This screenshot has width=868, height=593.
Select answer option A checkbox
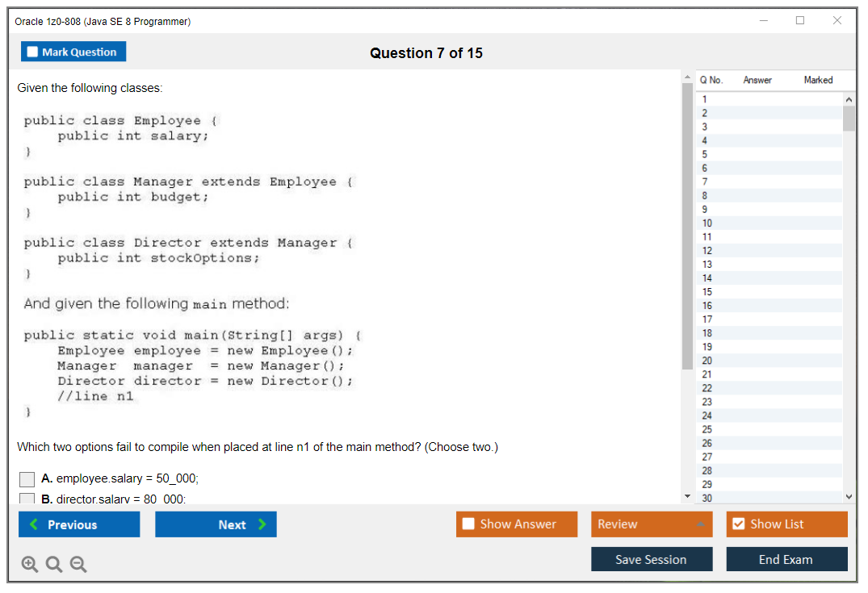pyautogui.click(x=27, y=479)
